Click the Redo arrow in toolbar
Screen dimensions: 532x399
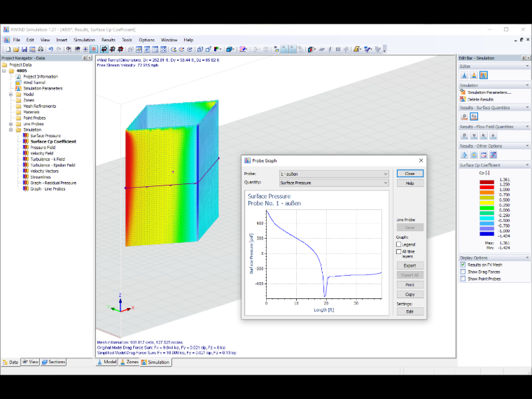(x=59, y=50)
